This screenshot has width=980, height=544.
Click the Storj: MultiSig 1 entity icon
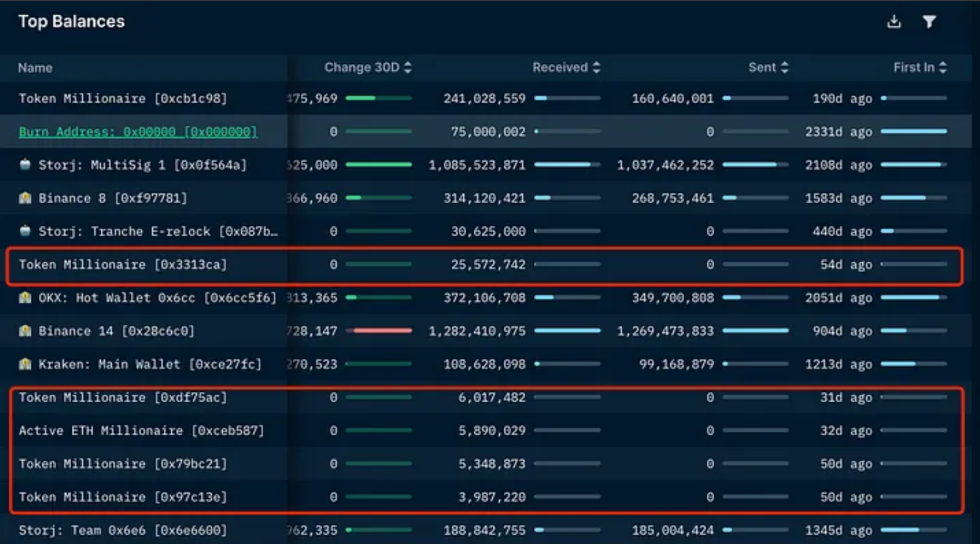pyautogui.click(x=25, y=165)
